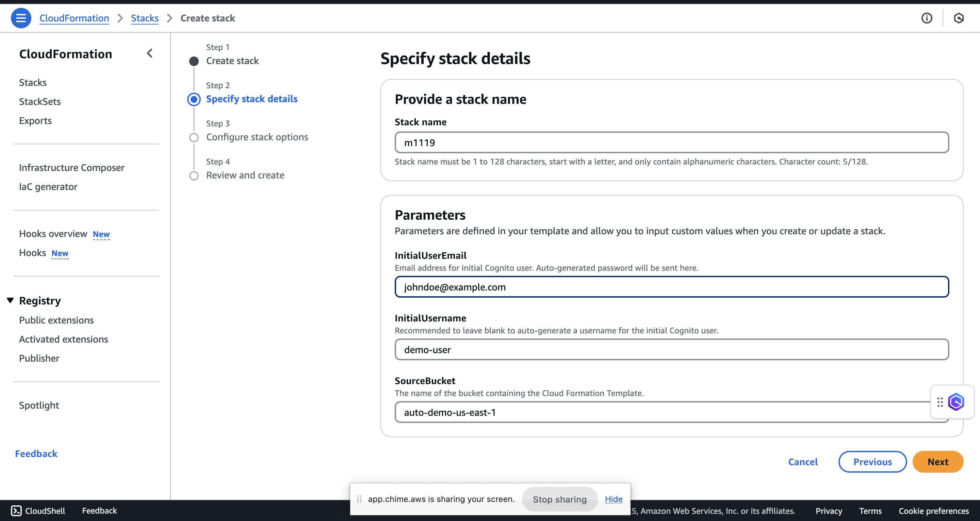
Task: Click the Previous button
Action: click(x=872, y=462)
